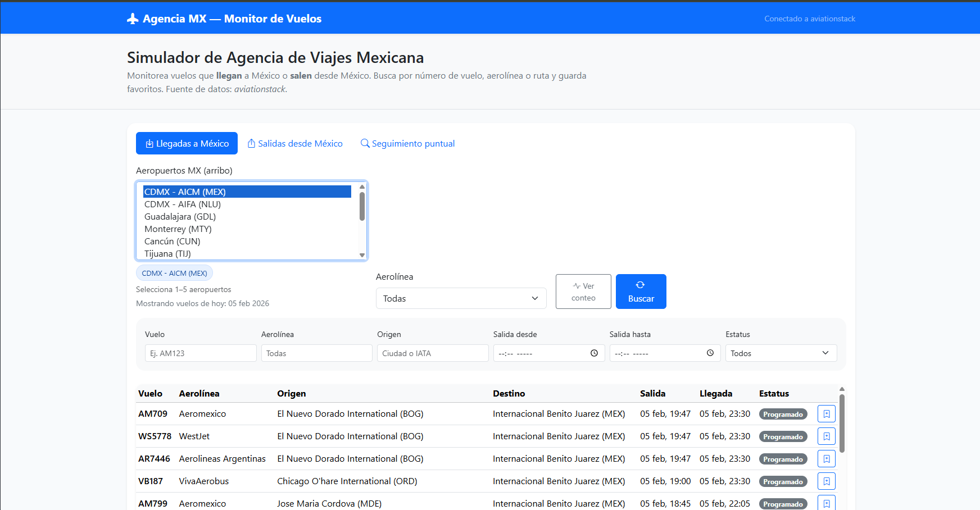Save flight WS5778 with bookmark icon

tap(826, 436)
